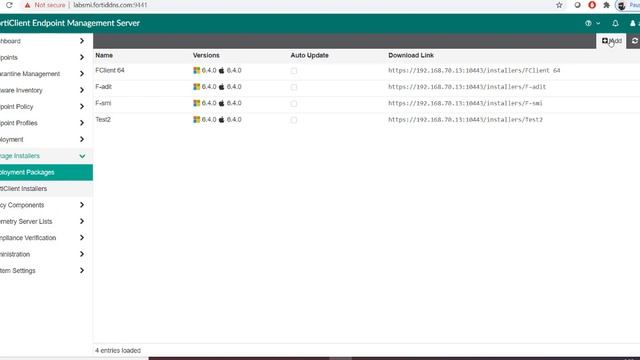Expand Policy Components chevron

(x=82, y=205)
